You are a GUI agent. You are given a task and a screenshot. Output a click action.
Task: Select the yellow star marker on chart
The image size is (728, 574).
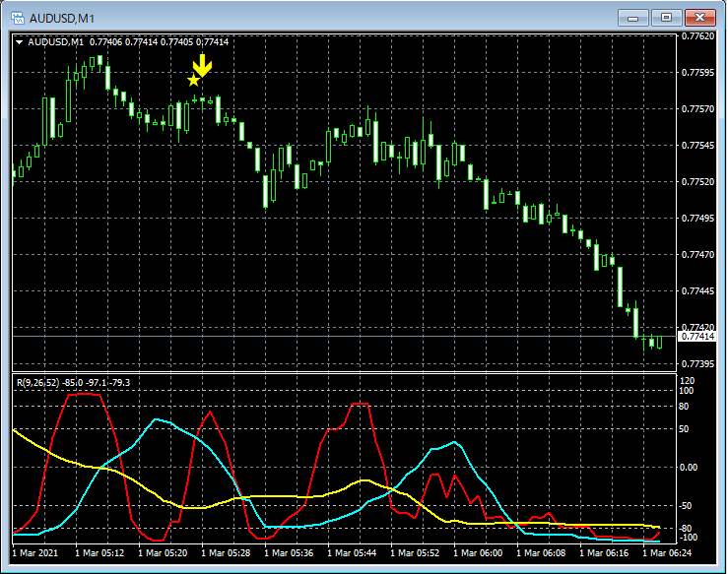193,80
